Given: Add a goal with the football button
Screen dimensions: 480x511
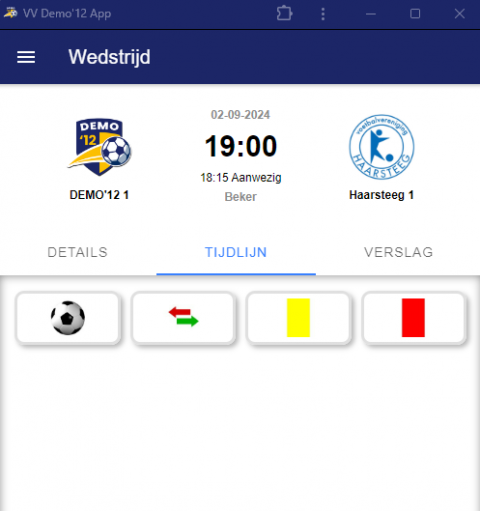Looking at the screenshot, I should coord(68,318).
